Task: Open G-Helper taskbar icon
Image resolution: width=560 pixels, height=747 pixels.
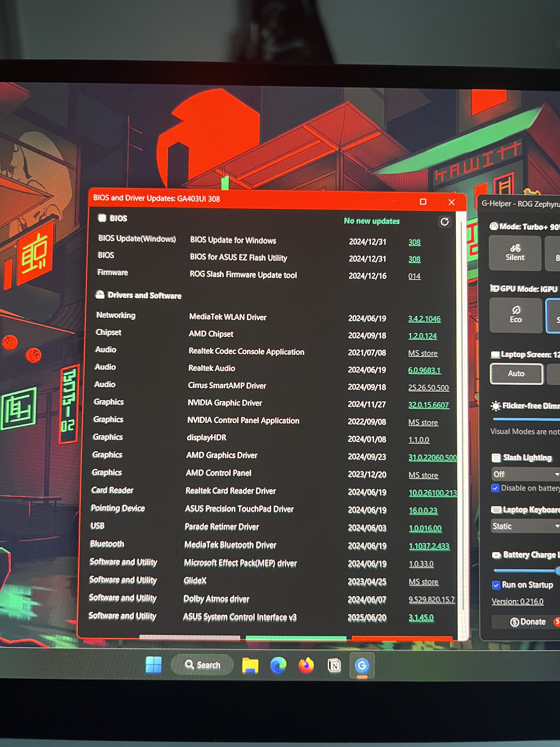Action: tap(362, 665)
